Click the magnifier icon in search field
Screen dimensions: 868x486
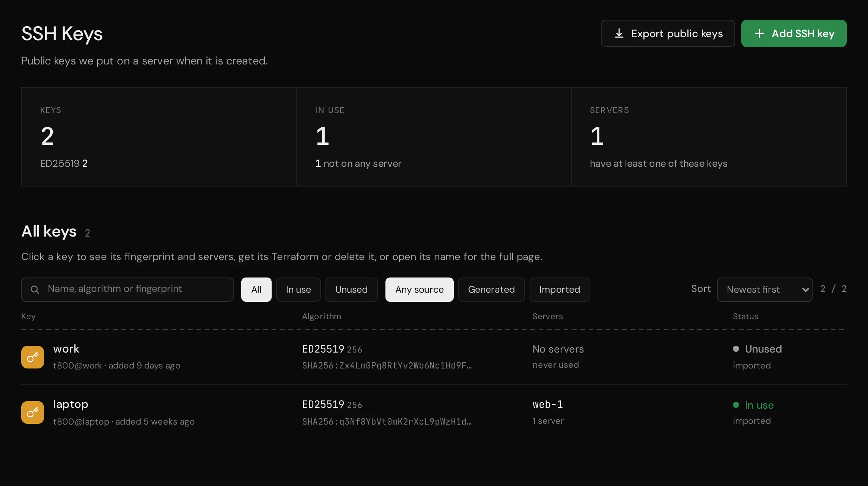tap(35, 290)
